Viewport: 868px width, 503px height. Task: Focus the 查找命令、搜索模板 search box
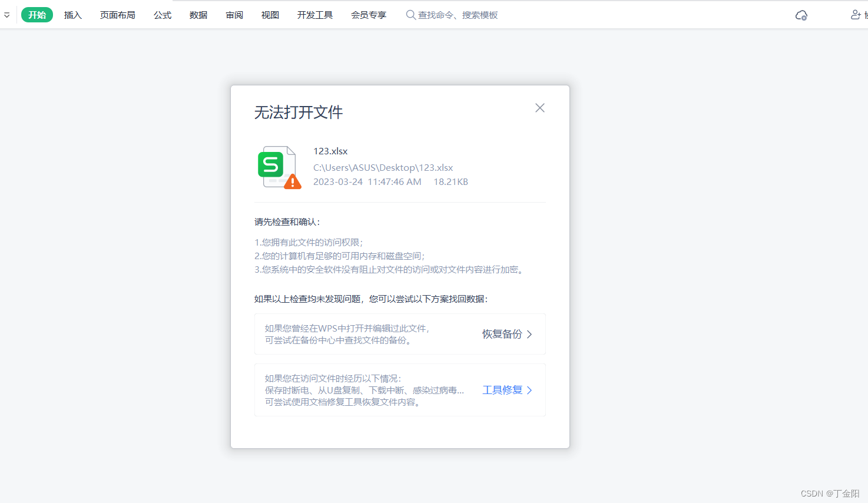tap(458, 15)
